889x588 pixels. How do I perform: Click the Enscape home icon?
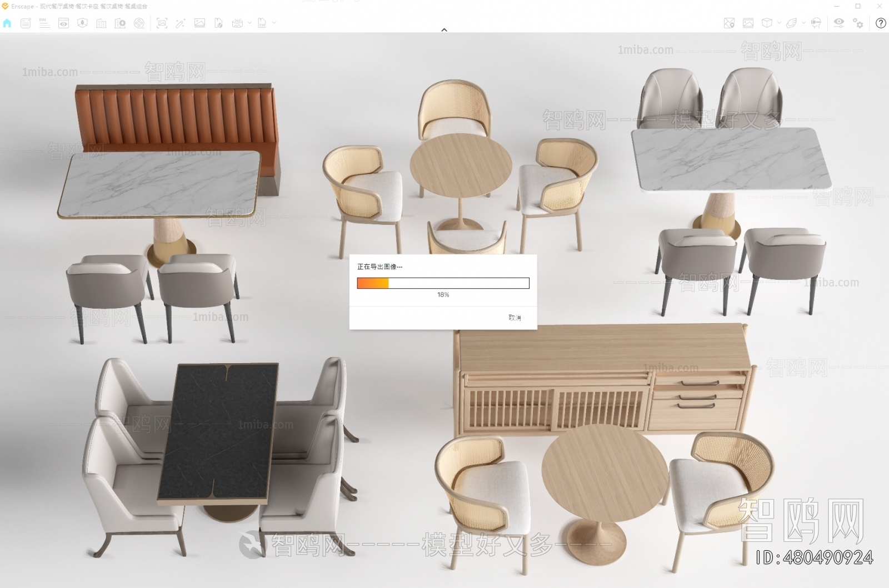[x=7, y=23]
